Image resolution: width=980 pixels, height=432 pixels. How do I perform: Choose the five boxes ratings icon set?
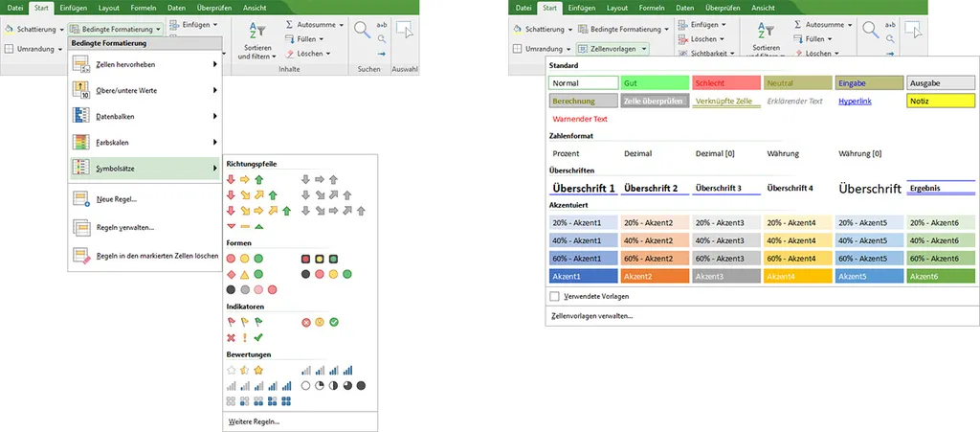[x=259, y=400]
